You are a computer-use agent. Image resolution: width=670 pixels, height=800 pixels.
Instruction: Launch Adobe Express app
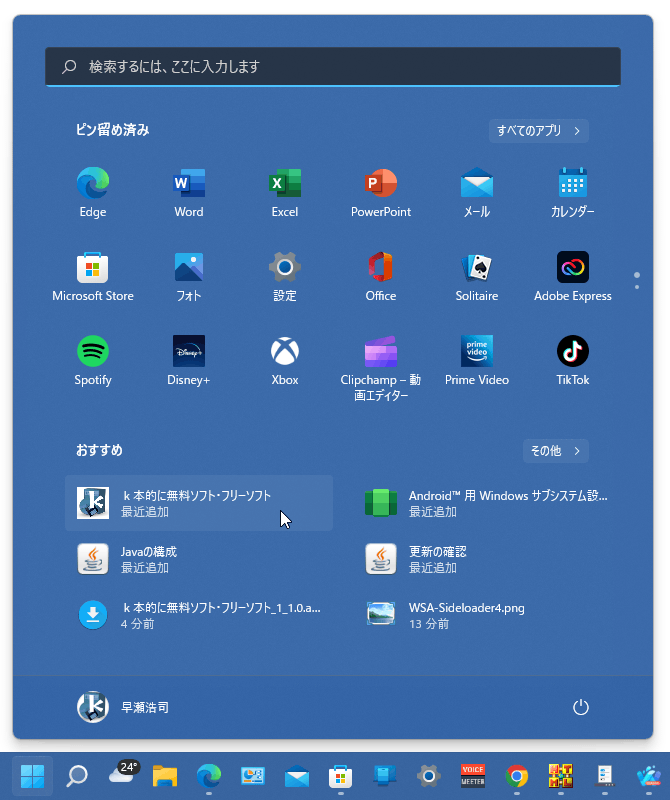pos(573,277)
